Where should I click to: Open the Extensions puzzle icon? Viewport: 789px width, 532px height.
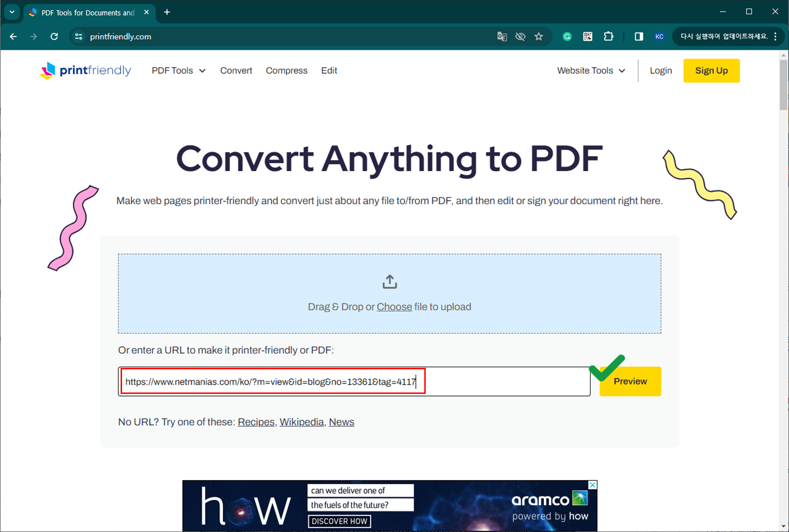608,36
